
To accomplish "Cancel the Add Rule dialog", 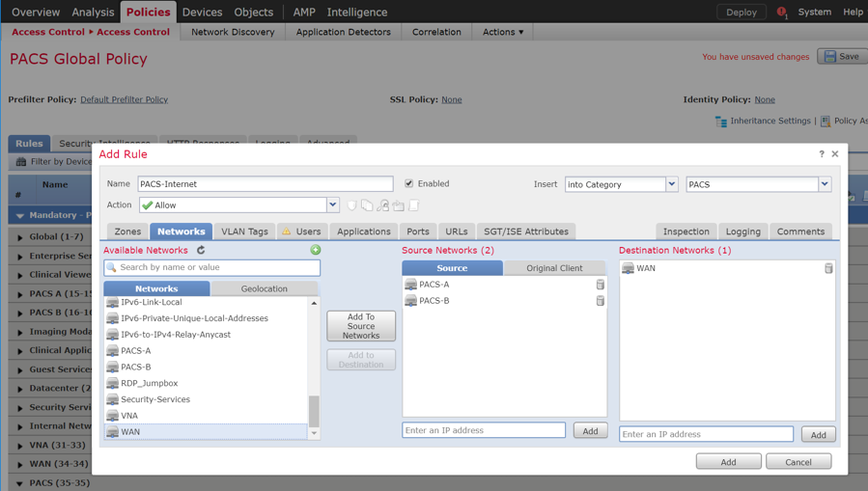I will (798, 462).
